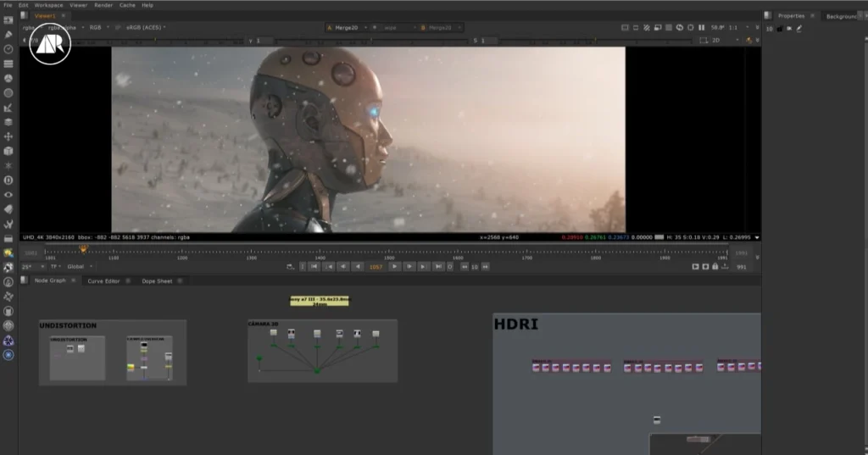
Task: Open the Image nodes toolbar menu
Action: [8, 20]
